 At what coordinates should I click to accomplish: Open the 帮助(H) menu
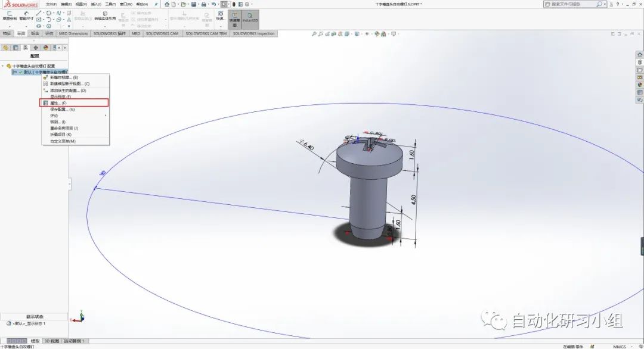pos(142,4)
